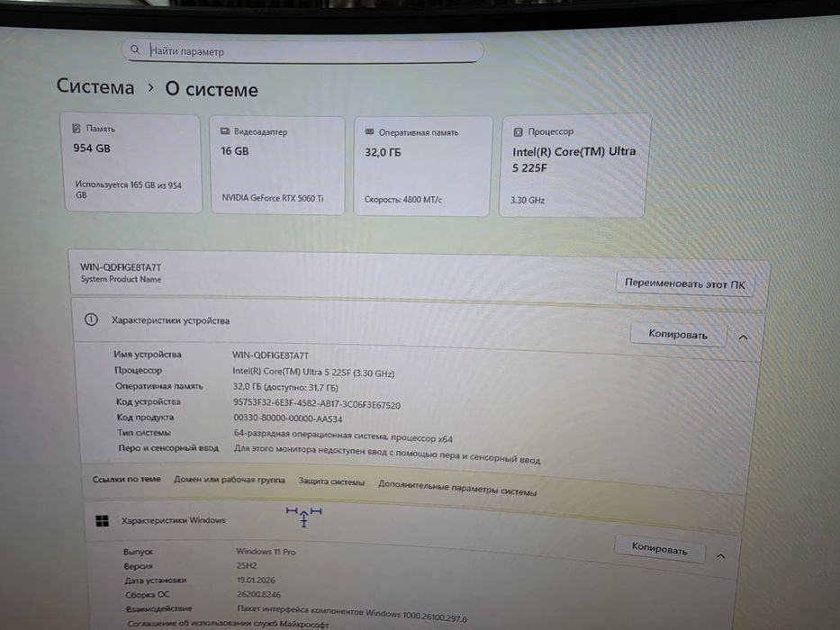The height and width of the screenshot is (630, 840).
Task: Open the "Система" breadcrumb link
Action: pyautogui.click(x=95, y=86)
